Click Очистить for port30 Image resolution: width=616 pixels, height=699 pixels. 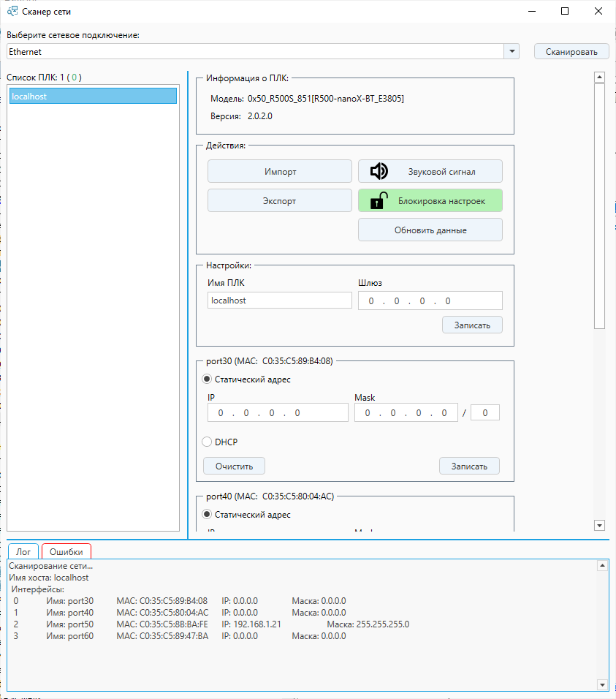click(234, 466)
